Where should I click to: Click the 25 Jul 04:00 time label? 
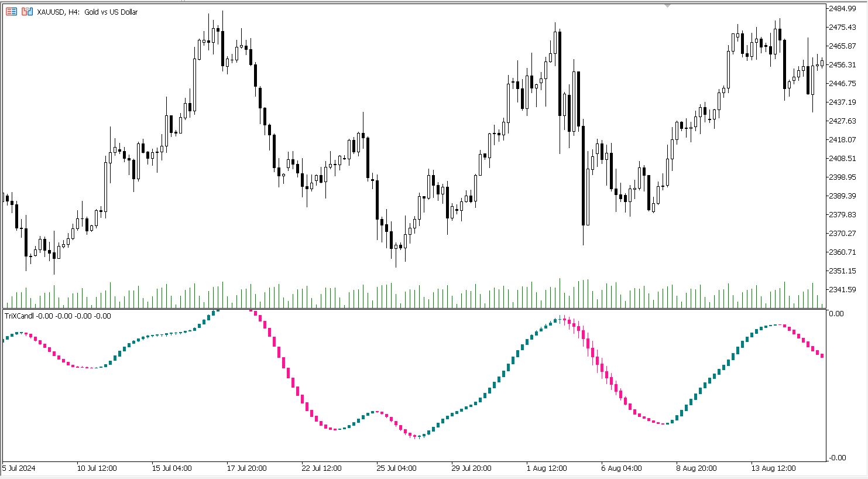[397, 468]
